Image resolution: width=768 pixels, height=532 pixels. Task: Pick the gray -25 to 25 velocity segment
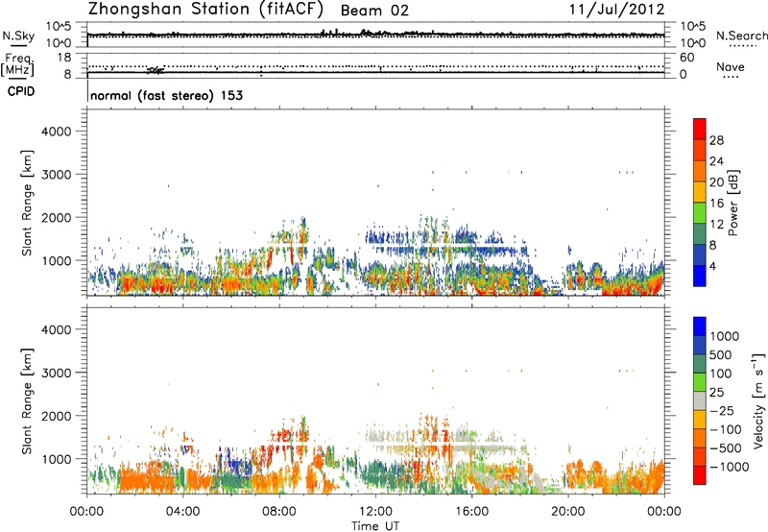point(700,401)
